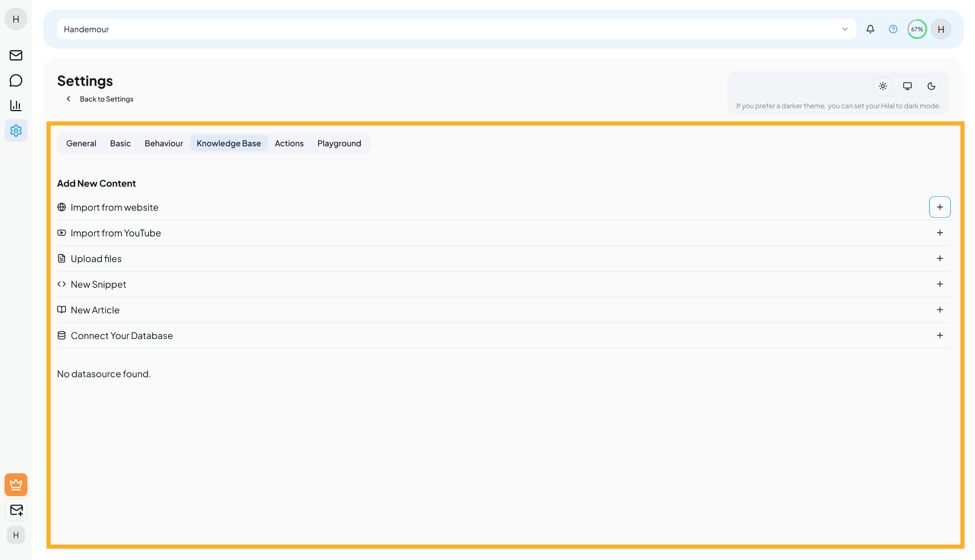The image size is (975, 560).
Task: Open the Playground tab
Action: pos(339,143)
